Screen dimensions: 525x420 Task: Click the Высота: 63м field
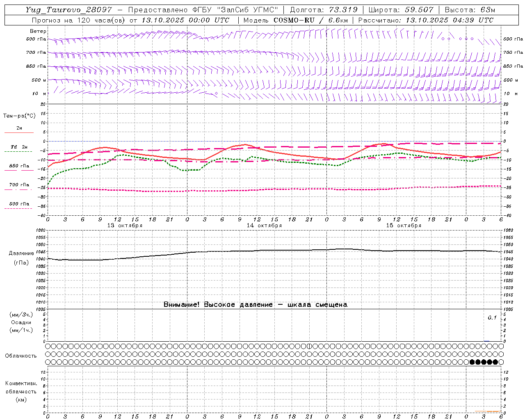pyautogui.click(x=470, y=10)
